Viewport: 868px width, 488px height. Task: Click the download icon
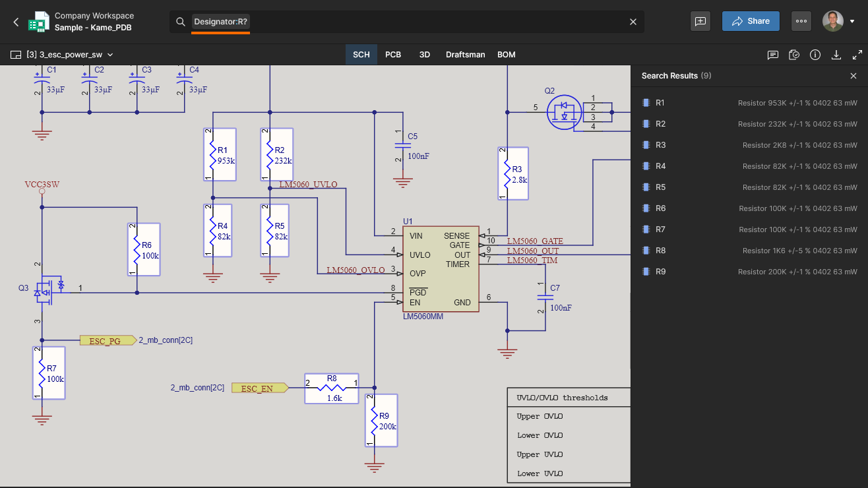[x=836, y=55]
